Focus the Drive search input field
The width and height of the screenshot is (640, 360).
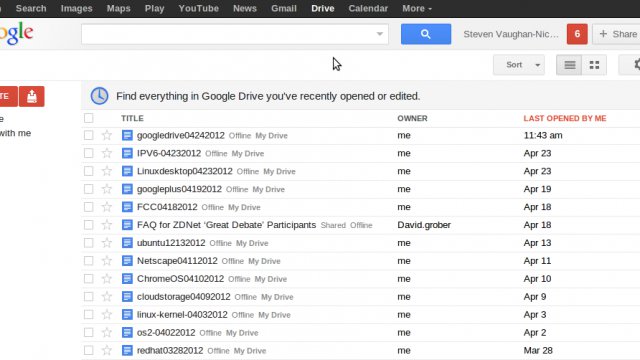coord(229,34)
